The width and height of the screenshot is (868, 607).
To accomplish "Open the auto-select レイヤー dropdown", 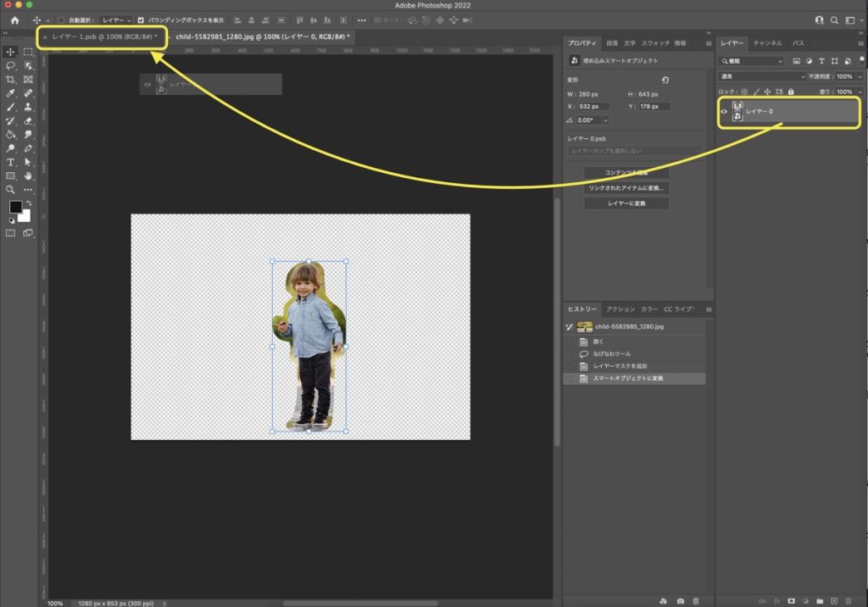I will (117, 20).
